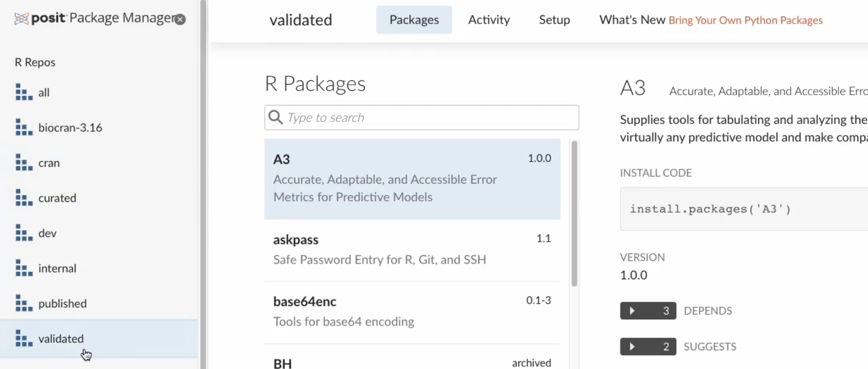Click the published repo icon
Viewport: 868px width, 369px height.
24,304
